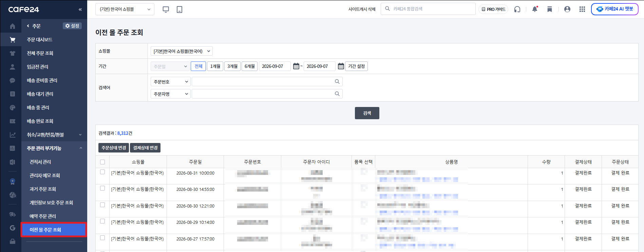
Task: Collapse the sidebar with the double chevron
Action: pyautogui.click(x=80, y=10)
